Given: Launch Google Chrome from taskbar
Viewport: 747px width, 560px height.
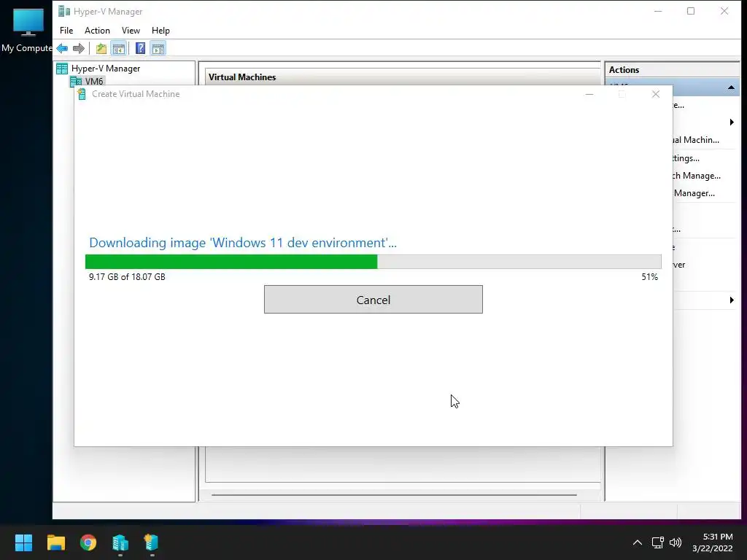Looking at the screenshot, I should (88, 542).
